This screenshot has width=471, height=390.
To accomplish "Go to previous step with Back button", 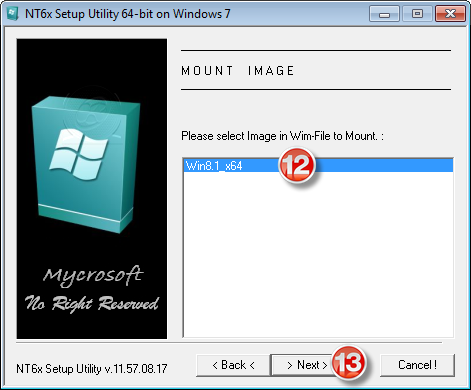I will [x=233, y=365].
